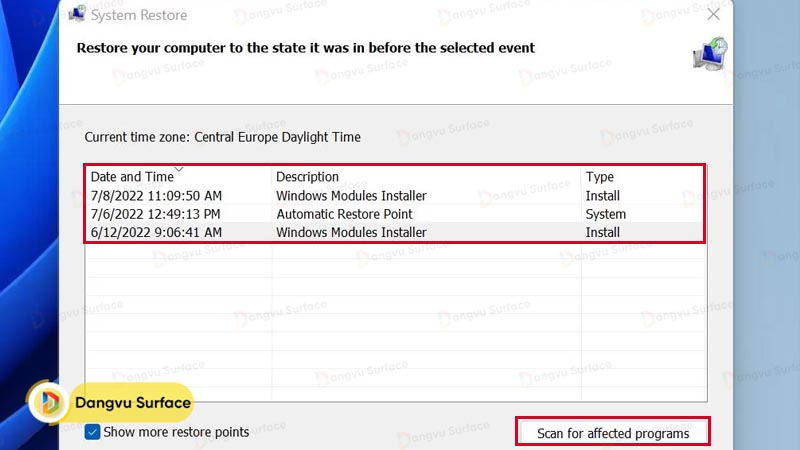Viewport: 800px width, 450px height.
Task: Choose the Automatic Restore Point description
Action: 344,214
